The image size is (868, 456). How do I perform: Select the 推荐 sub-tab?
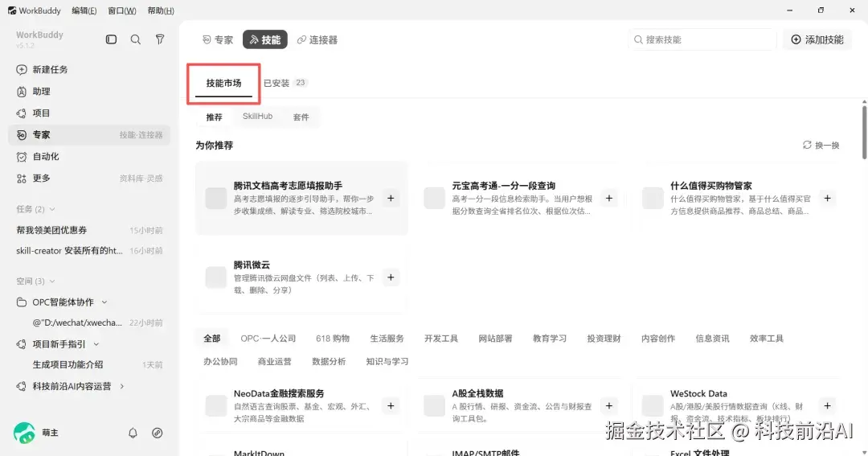(215, 117)
